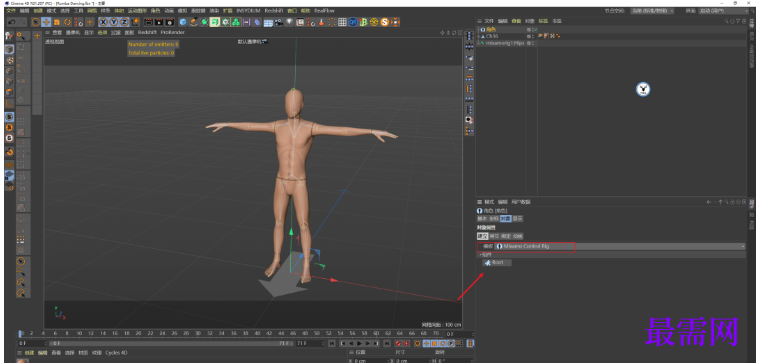Switch to 坐标 tab in Attribute Manager
The width and height of the screenshot is (757, 363).
point(494,218)
